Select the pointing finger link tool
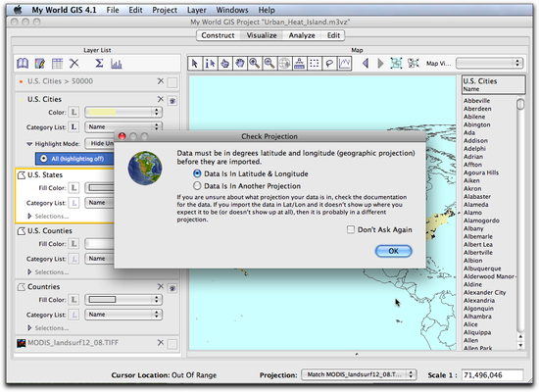 (x=224, y=64)
